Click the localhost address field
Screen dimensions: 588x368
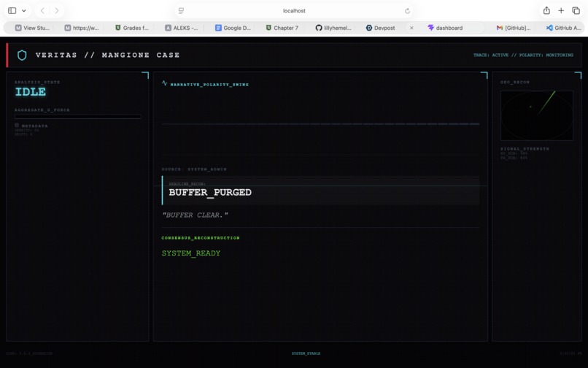tap(294, 11)
